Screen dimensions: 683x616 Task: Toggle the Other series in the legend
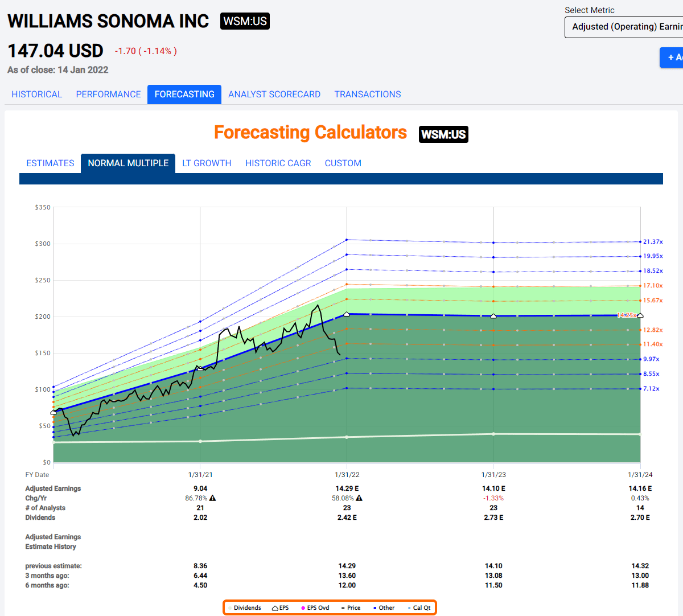[x=384, y=608]
